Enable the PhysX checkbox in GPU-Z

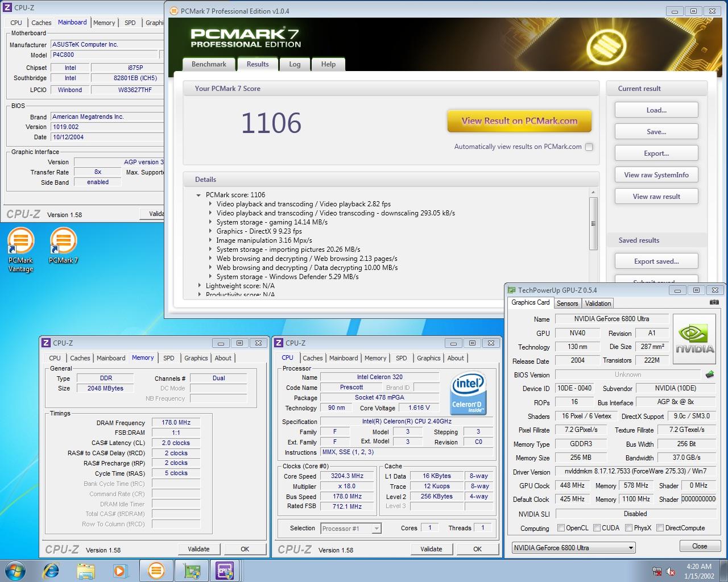pos(628,528)
